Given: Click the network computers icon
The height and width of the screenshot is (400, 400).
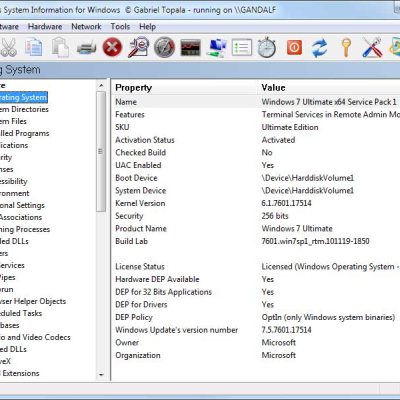Looking at the screenshot, I should (x=216, y=48).
